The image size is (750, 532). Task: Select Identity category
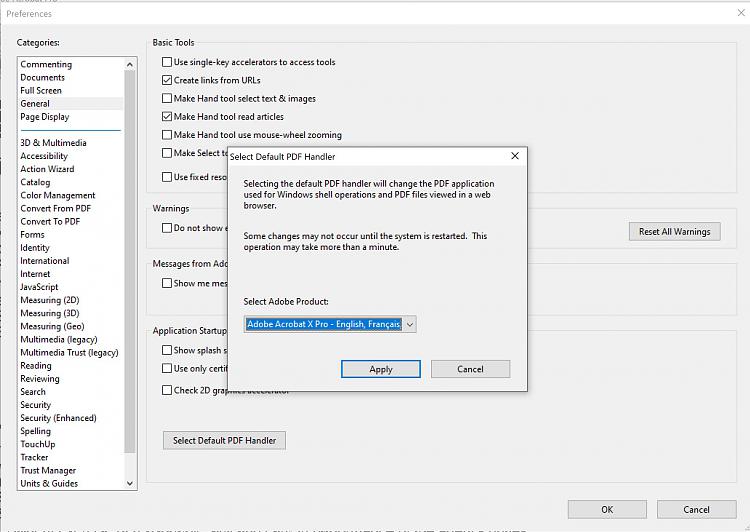coord(35,248)
